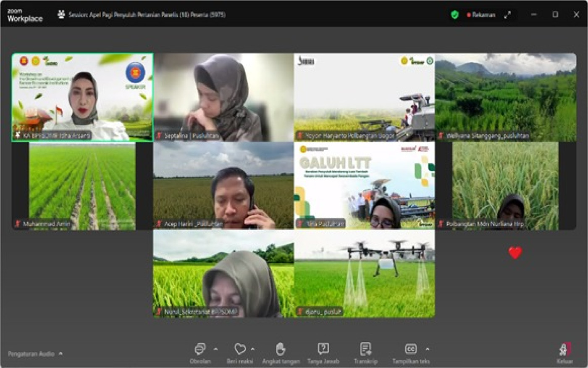588x368 pixels.
Task: Open Tanya Jawab Q&A panel
Action: pyautogui.click(x=323, y=349)
